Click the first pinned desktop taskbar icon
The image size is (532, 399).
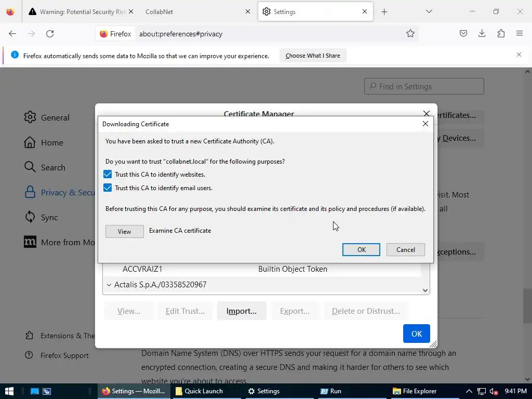tap(35, 391)
